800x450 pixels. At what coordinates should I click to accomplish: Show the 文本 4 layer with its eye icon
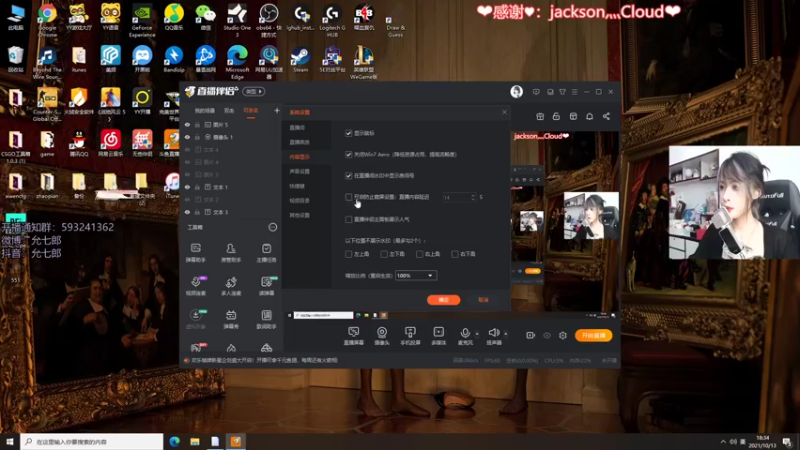187,149
